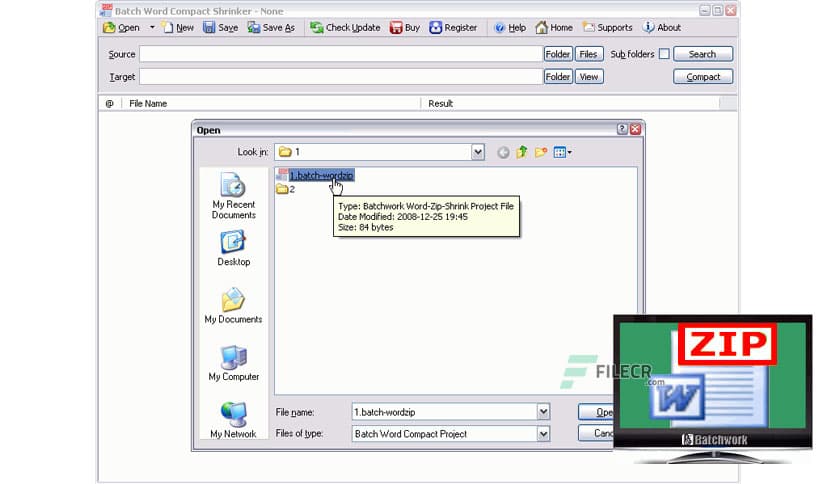The image size is (836, 484).
Task: Create a New project from toolbar
Action: tap(178, 28)
